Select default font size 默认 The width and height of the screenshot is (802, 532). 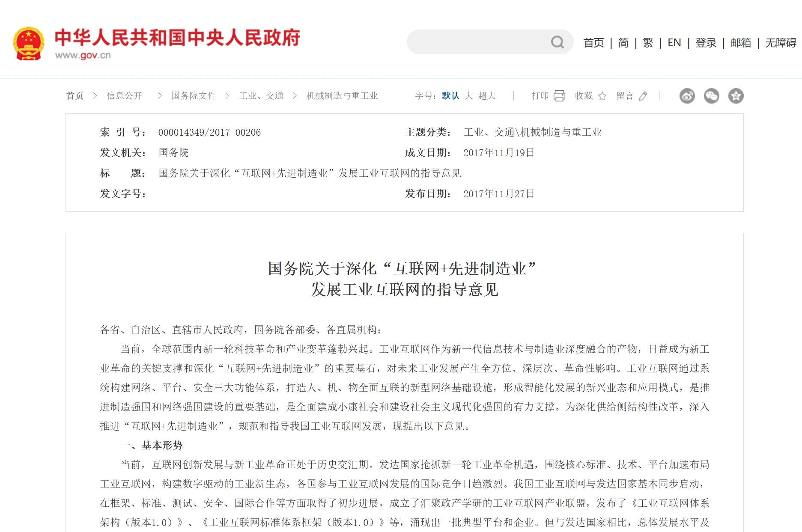click(x=450, y=96)
